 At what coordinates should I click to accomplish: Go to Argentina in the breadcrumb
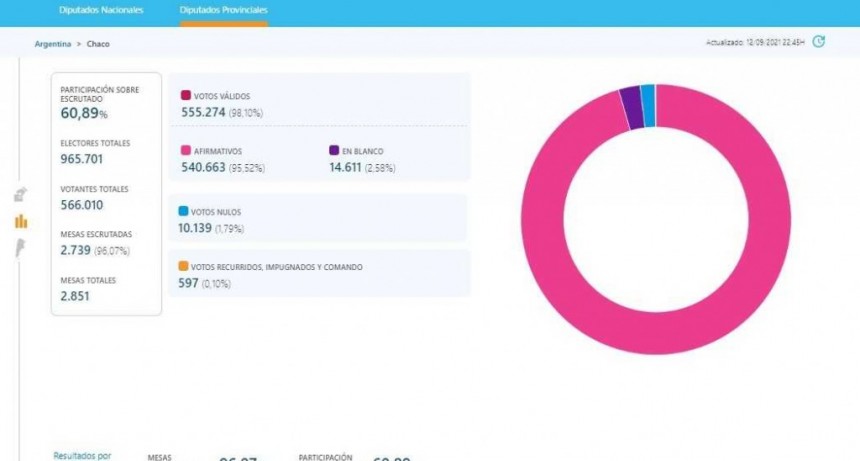[x=53, y=44]
